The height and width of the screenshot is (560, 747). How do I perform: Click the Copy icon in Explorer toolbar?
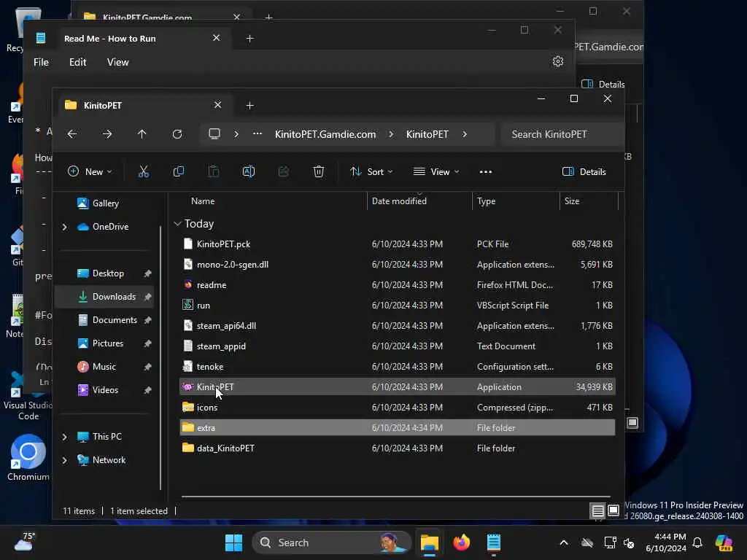(179, 172)
